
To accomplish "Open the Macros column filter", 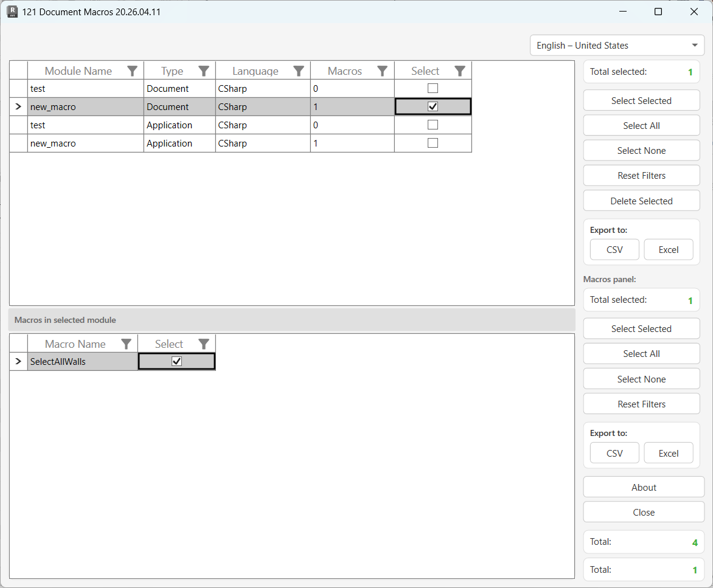I will tap(381, 71).
